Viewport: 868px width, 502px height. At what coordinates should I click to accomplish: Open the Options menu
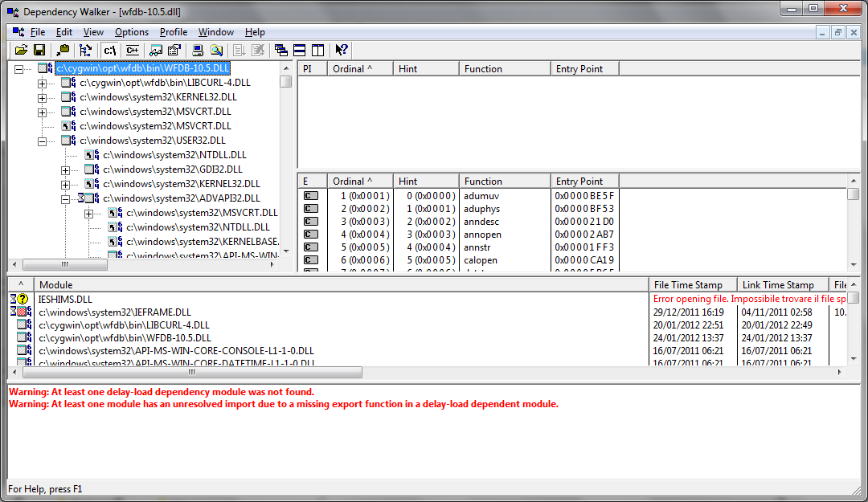(x=131, y=32)
